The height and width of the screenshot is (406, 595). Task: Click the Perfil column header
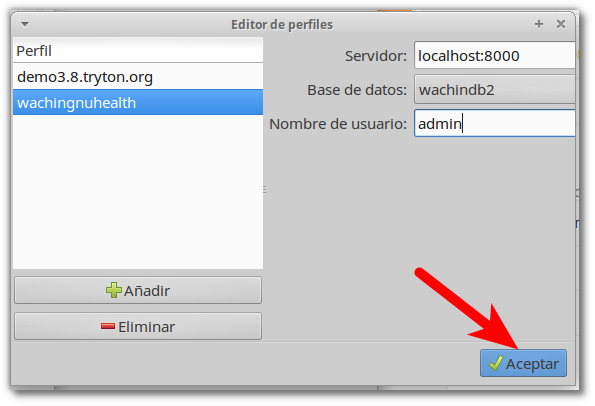138,50
